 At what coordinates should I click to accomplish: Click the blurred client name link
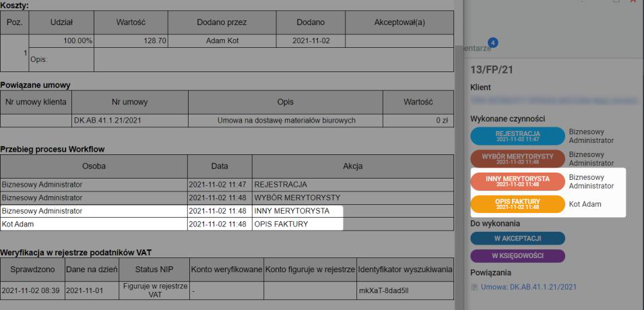click(552, 100)
